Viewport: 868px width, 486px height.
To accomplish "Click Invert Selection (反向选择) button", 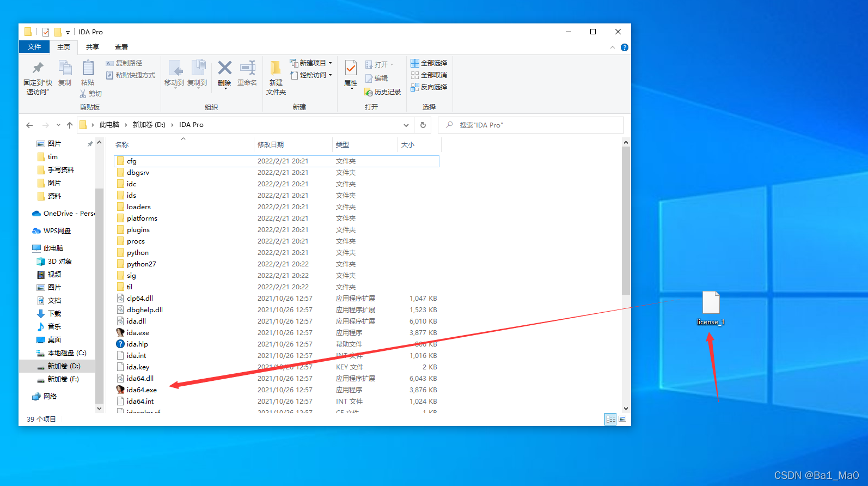I will (429, 87).
